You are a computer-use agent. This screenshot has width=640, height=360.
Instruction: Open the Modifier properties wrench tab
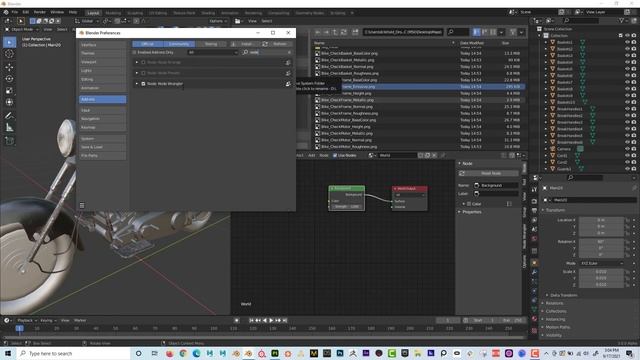tap(534, 273)
